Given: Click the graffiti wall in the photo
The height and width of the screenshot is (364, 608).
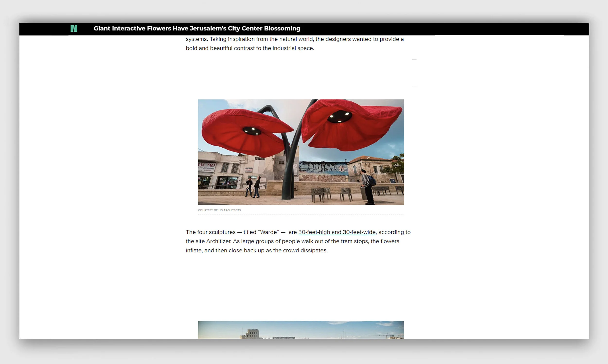Looking at the screenshot, I should tap(322, 170).
